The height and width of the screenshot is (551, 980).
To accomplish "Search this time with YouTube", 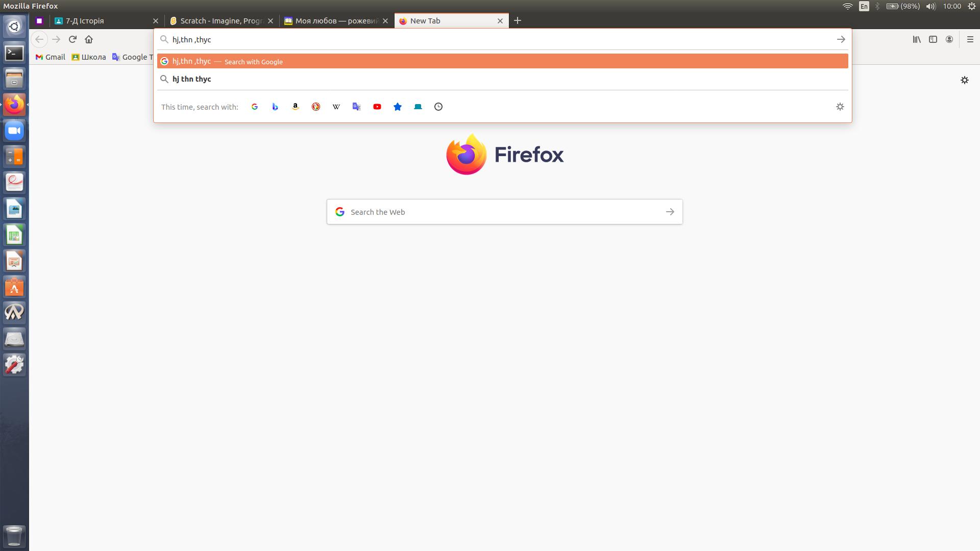I will point(377,107).
